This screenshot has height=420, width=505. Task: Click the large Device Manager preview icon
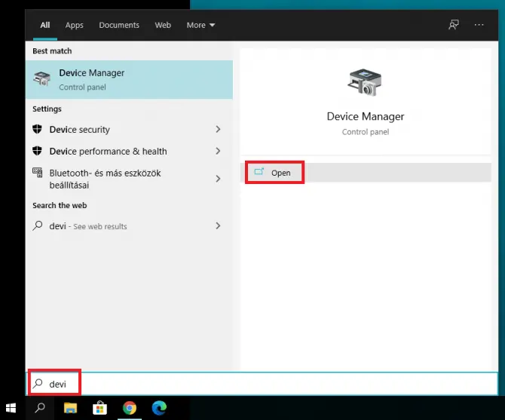pyautogui.click(x=365, y=82)
